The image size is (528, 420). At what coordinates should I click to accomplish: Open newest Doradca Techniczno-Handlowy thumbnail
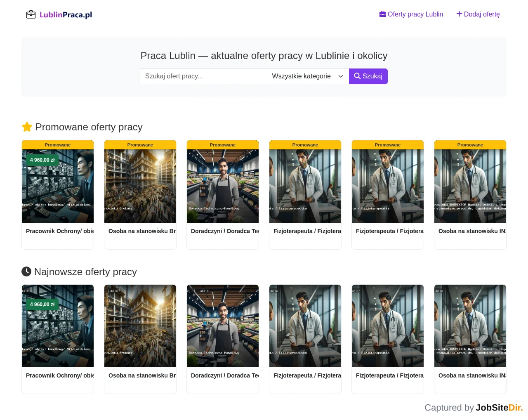[x=223, y=326]
